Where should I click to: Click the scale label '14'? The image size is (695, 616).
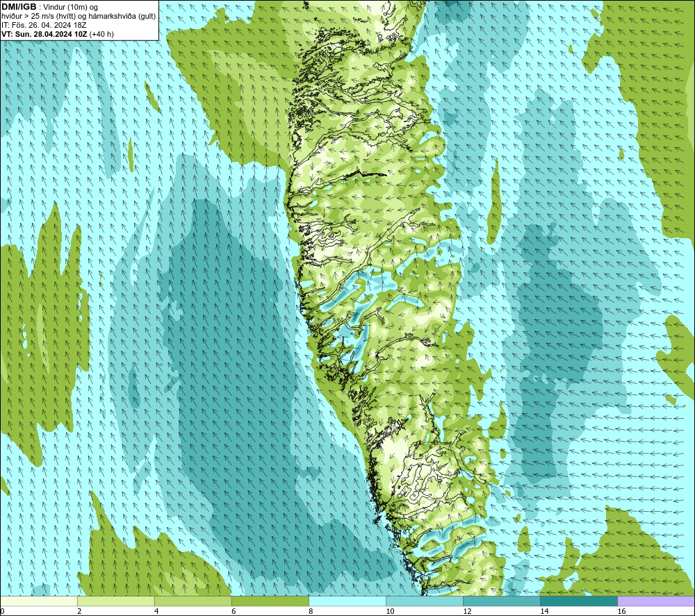point(544,612)
